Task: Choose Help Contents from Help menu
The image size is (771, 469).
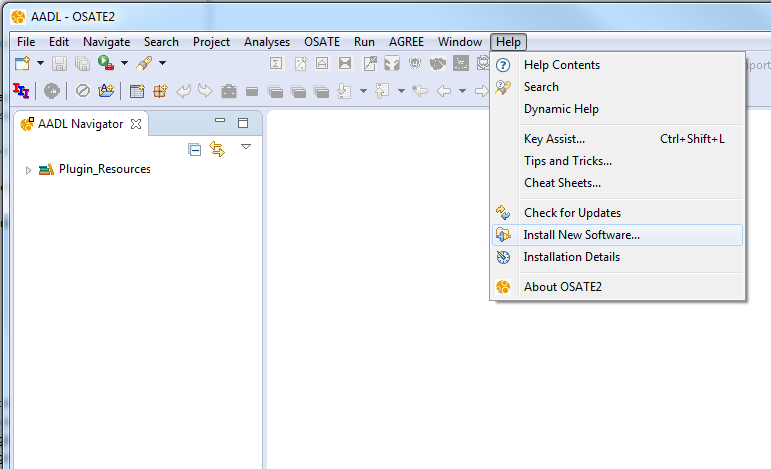Action: pyautogui.click(x=618, y=65)
